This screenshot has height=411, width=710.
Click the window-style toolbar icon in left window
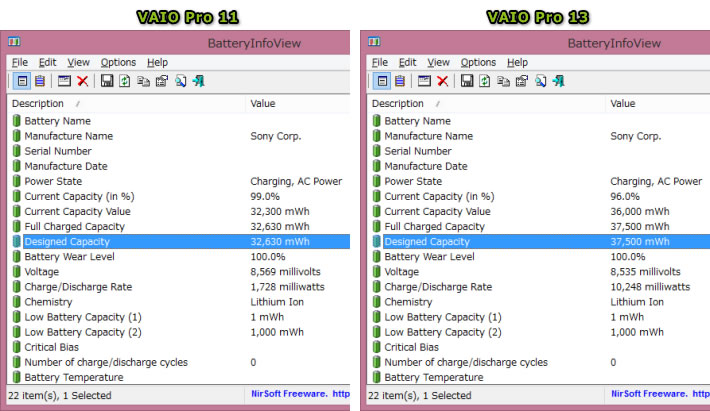(x=64, y=81)
